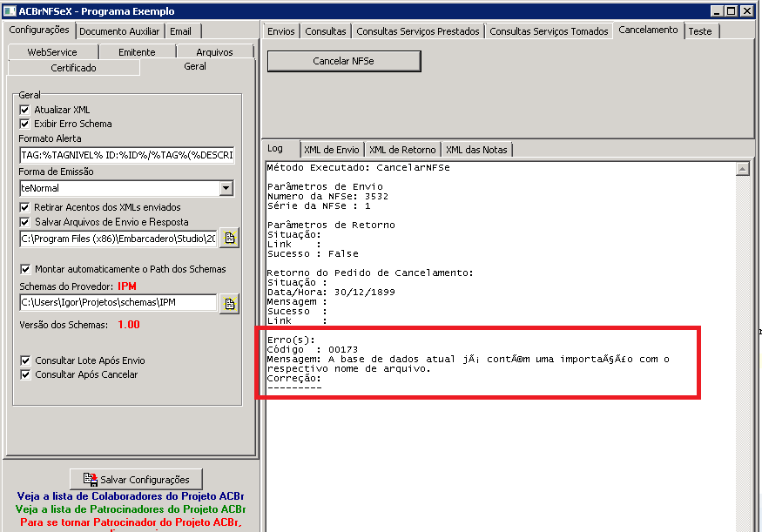Toggle Consultar Após Cancelar checkbox

25,374
